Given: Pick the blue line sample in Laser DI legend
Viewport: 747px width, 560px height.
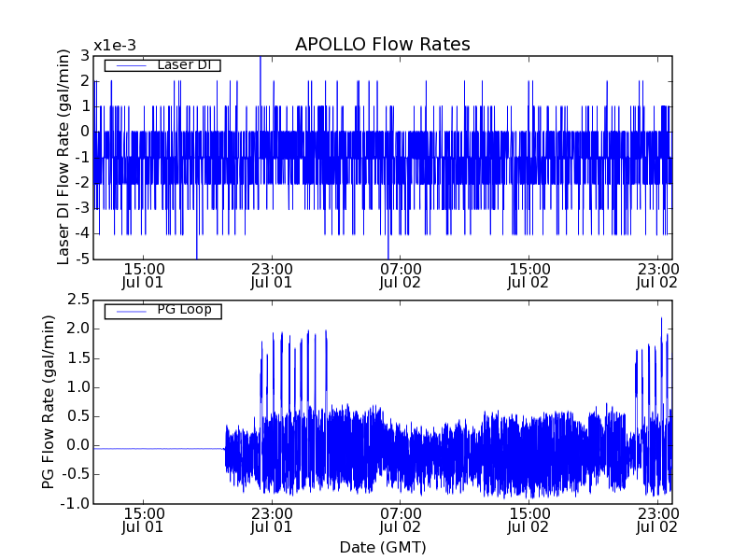Looking at the screenshot, I should click(131, 65).
